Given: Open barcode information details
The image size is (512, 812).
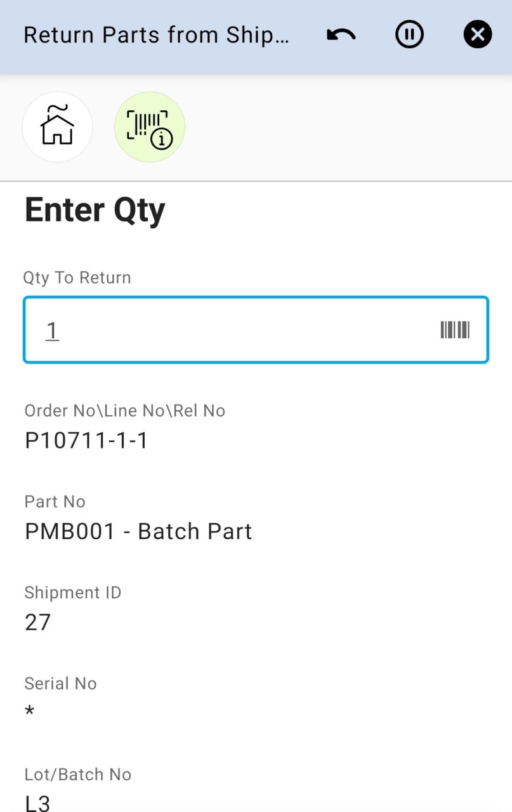Looking at the screenshot, I should 150,127.
